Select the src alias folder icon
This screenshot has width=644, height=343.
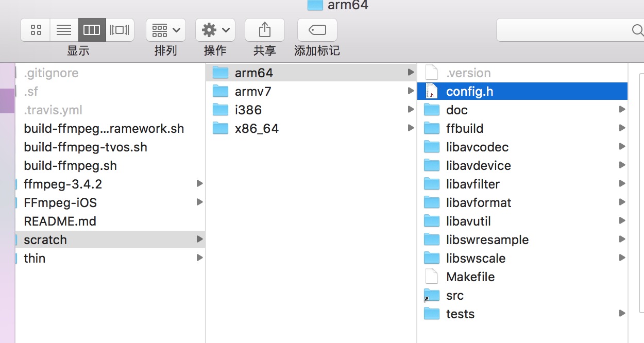pyautogui.click(x=432, y=295)
